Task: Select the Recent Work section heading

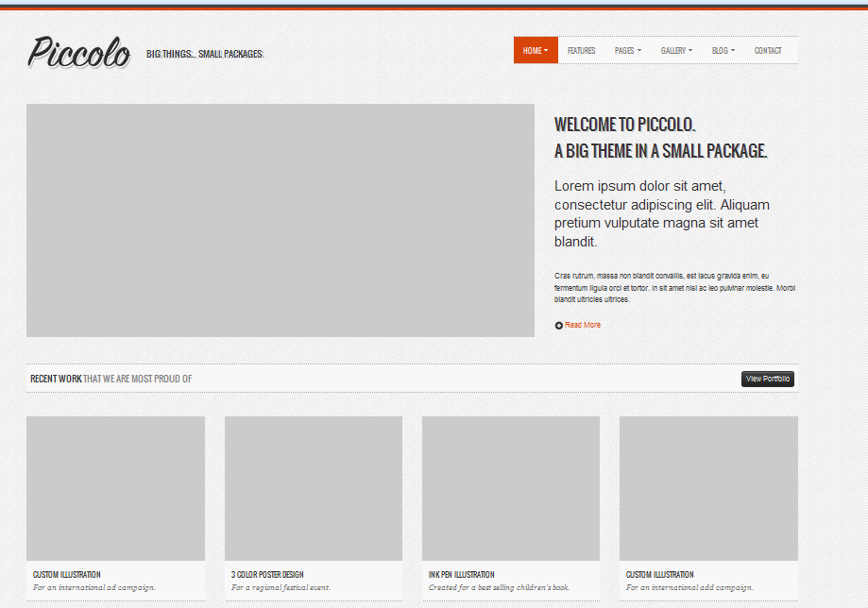Action: 111,380
